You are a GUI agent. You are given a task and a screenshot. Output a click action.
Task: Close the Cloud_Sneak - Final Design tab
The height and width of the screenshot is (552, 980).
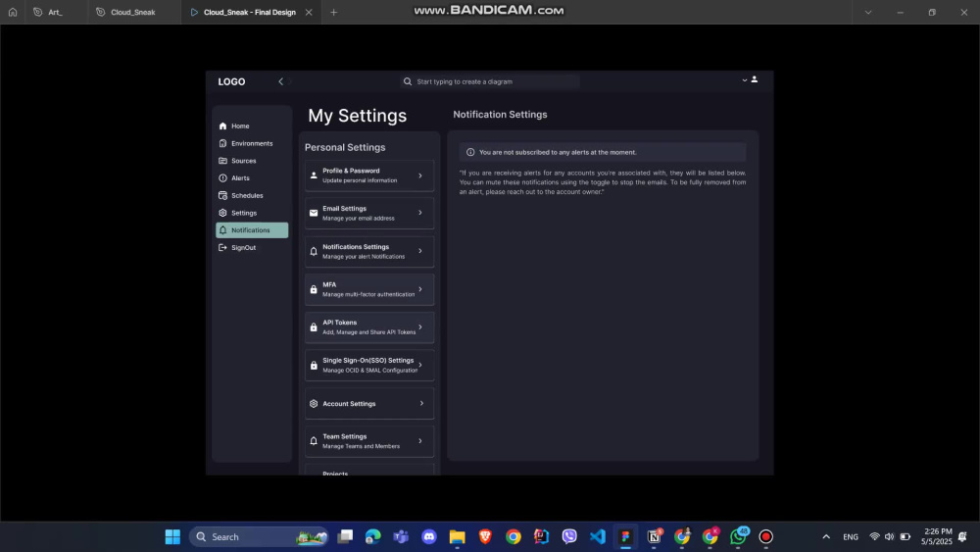point(309,12)
